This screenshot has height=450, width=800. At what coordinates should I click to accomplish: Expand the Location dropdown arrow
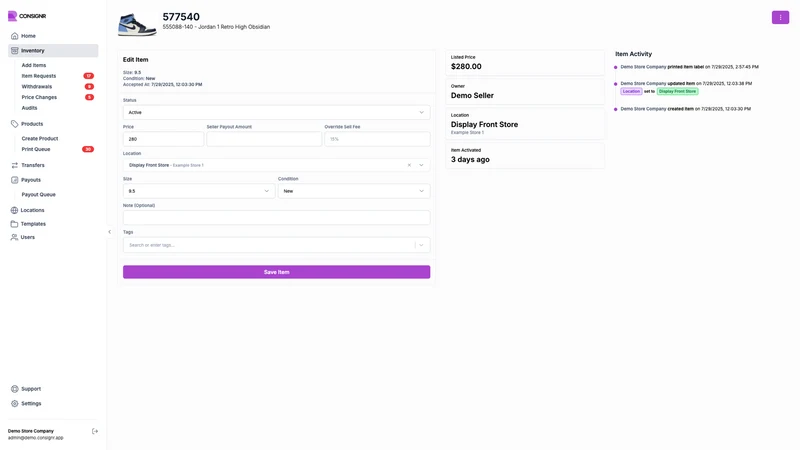pyautogui.click(x=421, y=165)
